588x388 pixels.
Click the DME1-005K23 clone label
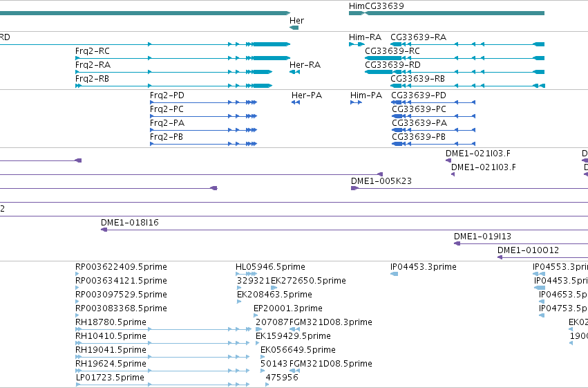(381, 181)
